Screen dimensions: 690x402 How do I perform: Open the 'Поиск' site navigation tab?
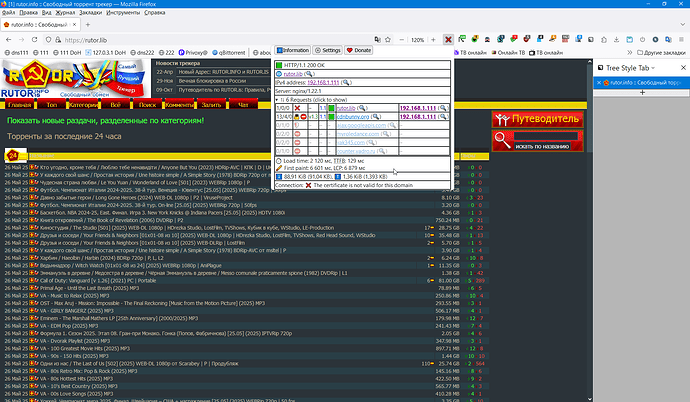[x=147, y=105]
